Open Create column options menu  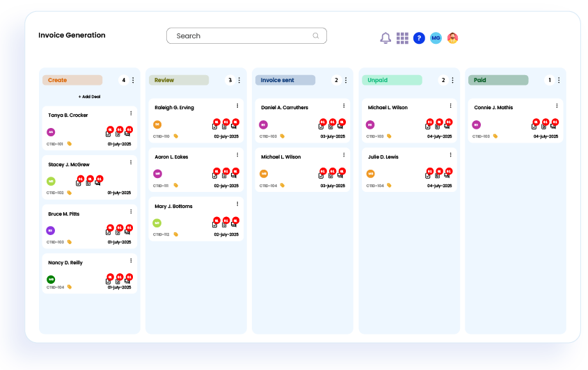[133, 80]
